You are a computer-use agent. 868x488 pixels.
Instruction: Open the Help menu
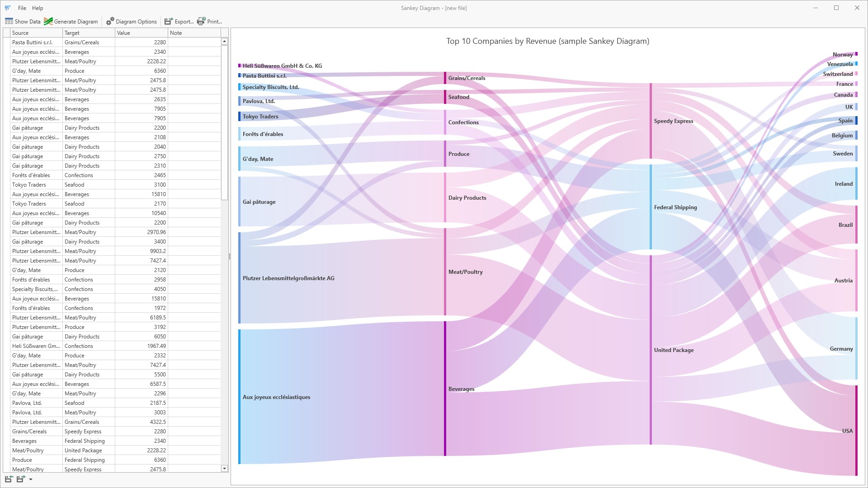pos(38,8)
